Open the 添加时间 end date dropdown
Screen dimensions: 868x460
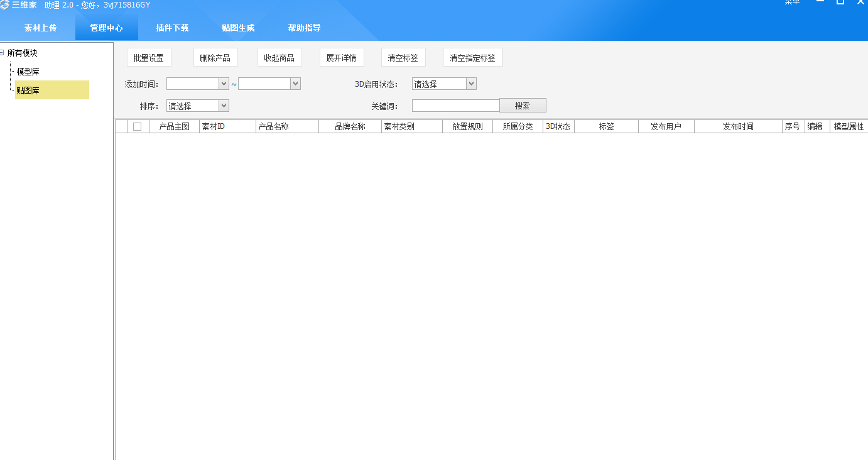[296, 84]
